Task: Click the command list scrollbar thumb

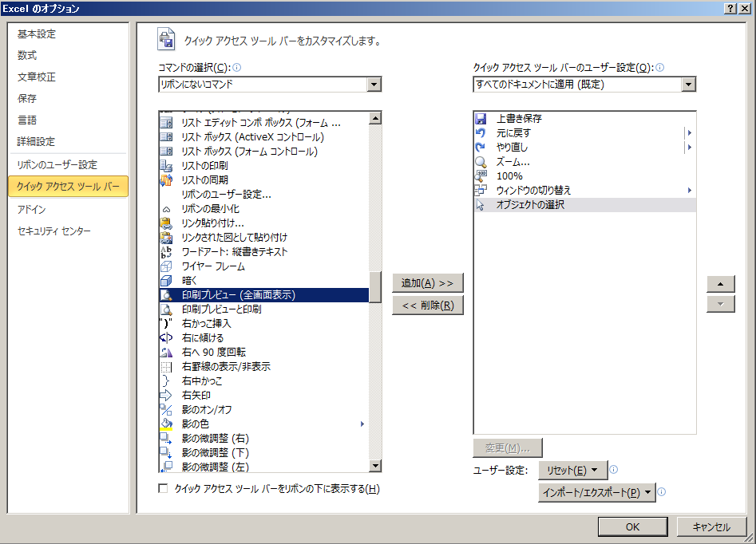Action: click(375, 287)
